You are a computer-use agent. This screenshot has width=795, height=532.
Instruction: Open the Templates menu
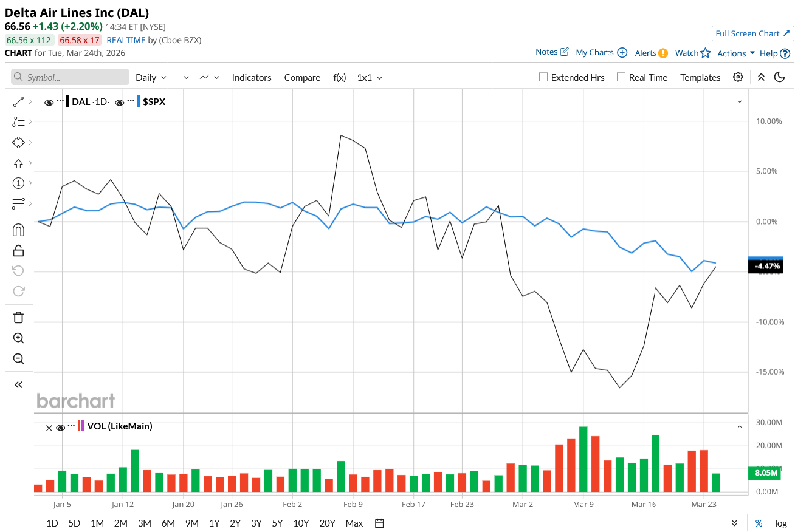(x=700, y=77)
